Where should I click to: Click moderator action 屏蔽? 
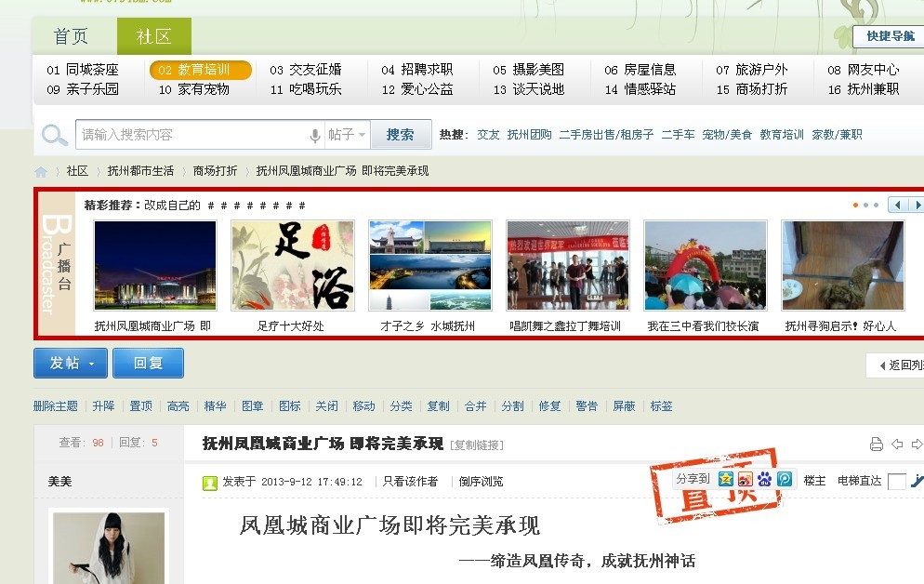point(624,406)
